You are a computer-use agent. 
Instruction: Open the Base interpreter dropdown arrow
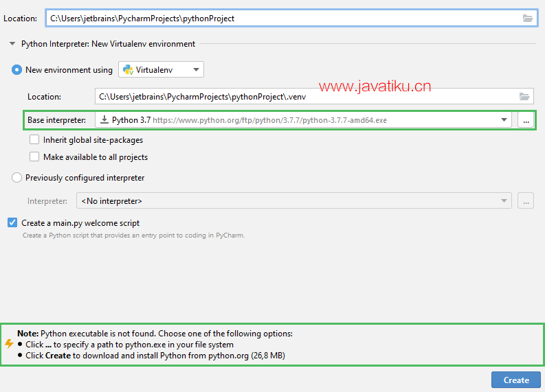pos(504,119)
